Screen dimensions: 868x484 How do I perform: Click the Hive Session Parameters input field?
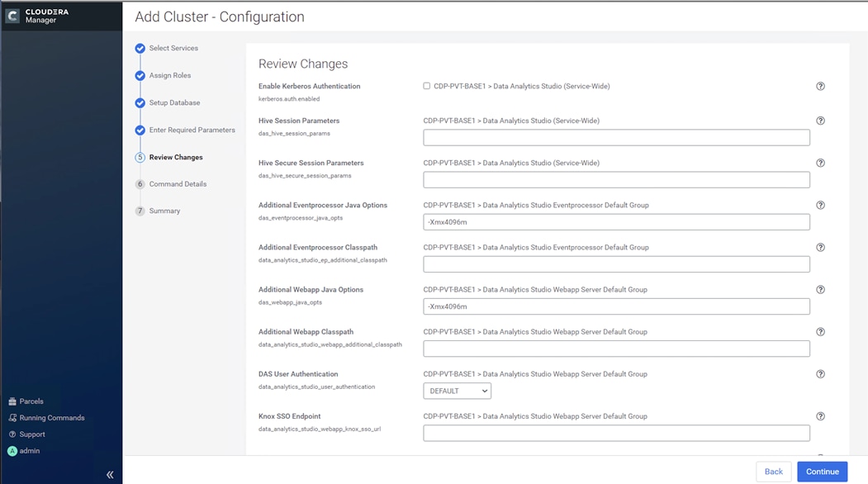click(616, 137)
